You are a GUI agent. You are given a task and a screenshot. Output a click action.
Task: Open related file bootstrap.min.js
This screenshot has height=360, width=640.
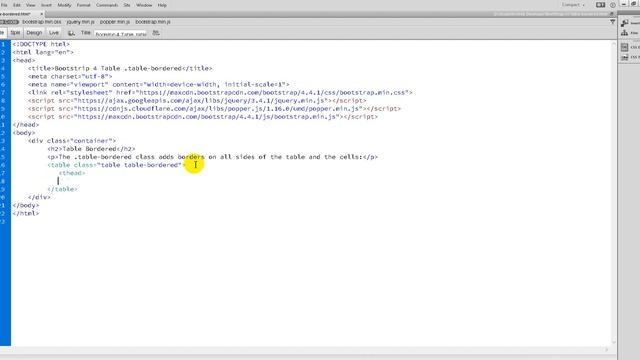pos(153,22)
